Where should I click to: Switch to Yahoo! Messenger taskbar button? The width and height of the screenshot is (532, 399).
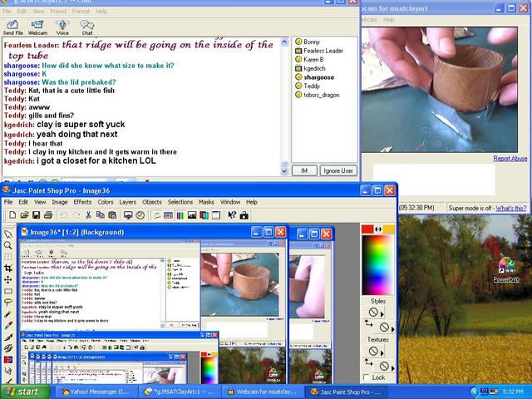96,392
